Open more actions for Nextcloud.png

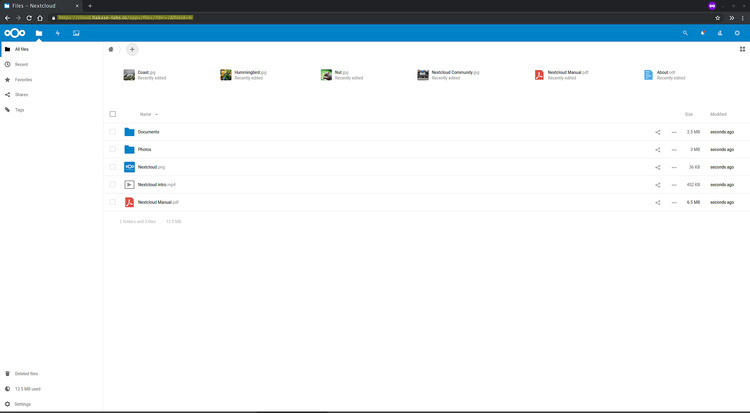pos(674,167)
